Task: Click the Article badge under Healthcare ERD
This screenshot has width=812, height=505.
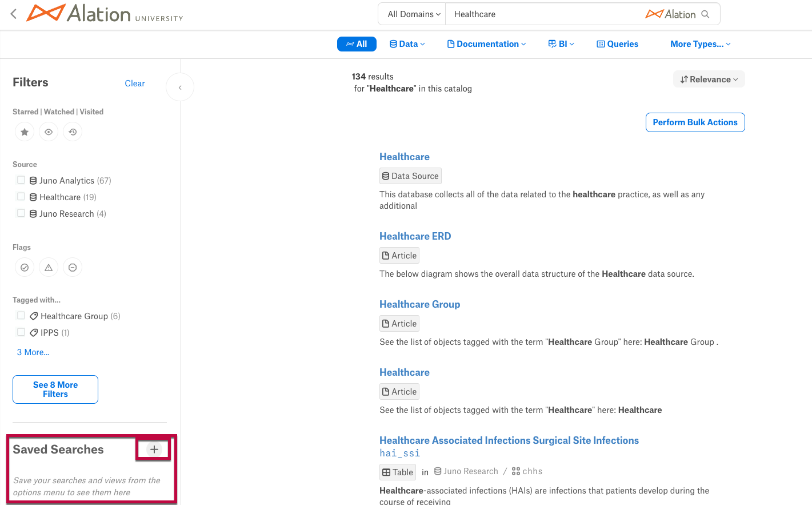Action: tap(399, 256)
